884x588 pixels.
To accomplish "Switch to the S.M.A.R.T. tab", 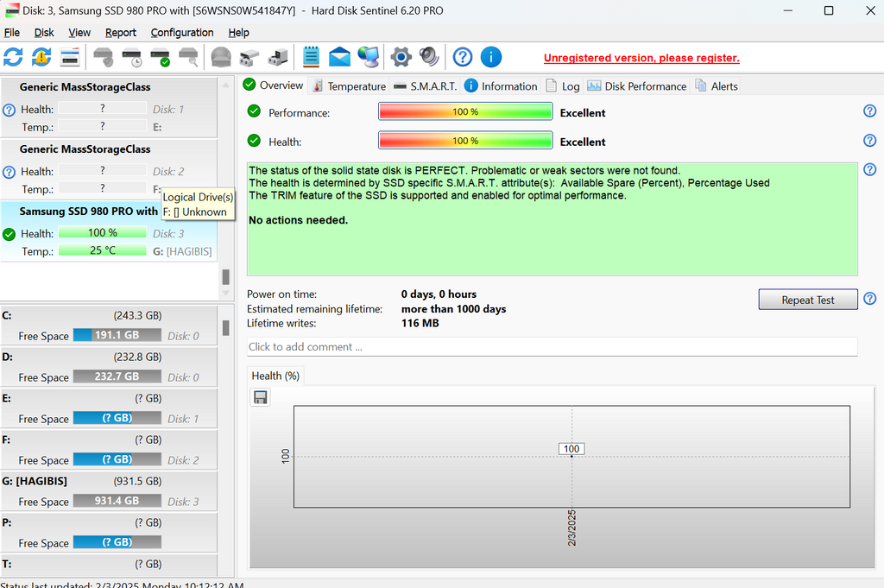I will click(x=426, y=86).
